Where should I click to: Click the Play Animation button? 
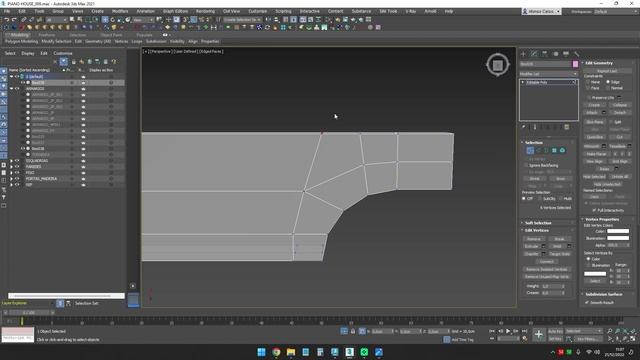pyautogui.click(x=508, y=331)
